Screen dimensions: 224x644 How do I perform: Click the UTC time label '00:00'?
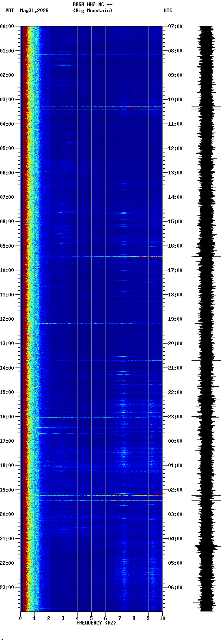(x=175, y=441)
